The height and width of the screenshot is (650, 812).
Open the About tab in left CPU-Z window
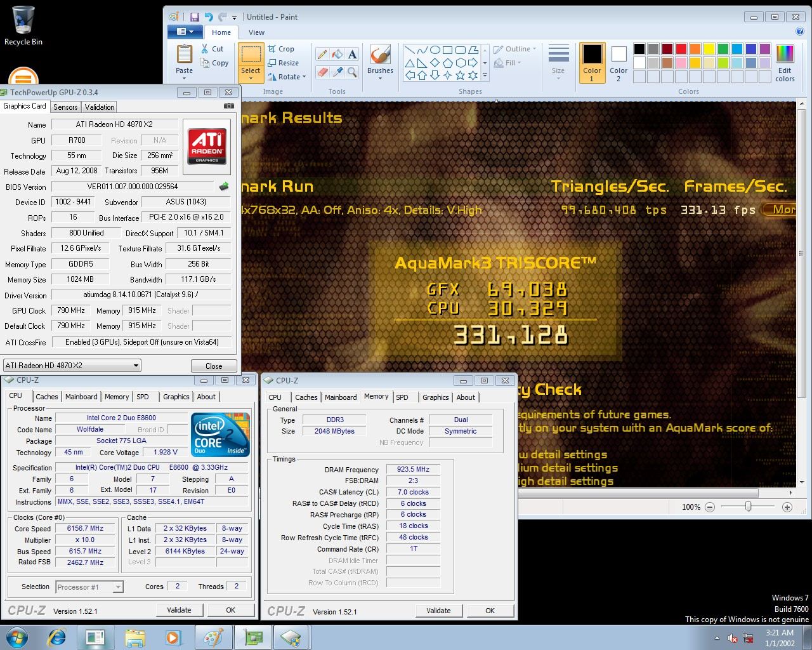coord(206,397)
